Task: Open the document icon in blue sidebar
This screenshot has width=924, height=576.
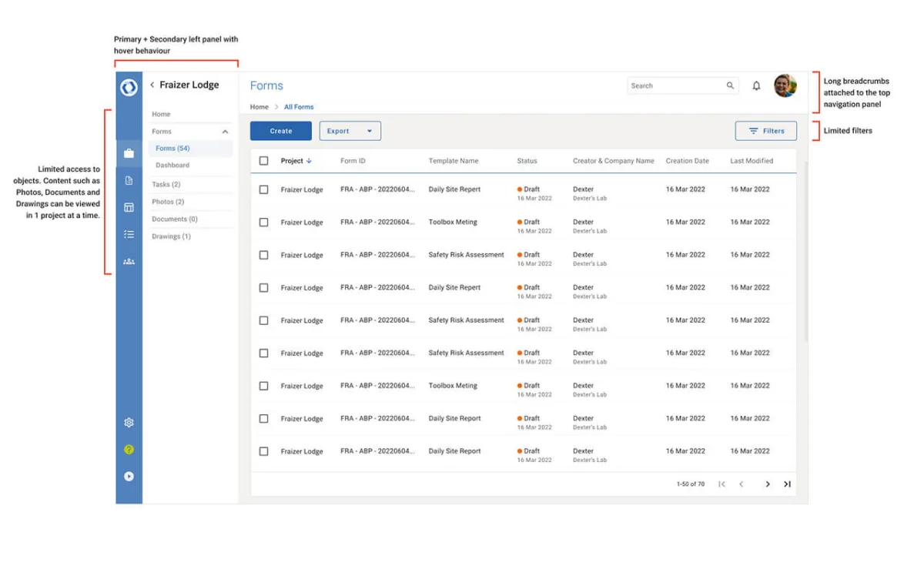Action: click(129, 180)
